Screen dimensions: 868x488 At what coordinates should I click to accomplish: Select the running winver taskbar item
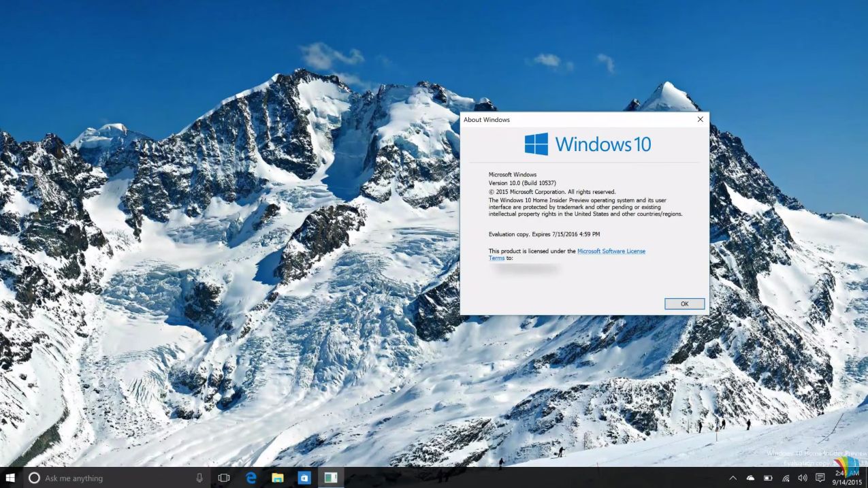(x=331, y=478)
